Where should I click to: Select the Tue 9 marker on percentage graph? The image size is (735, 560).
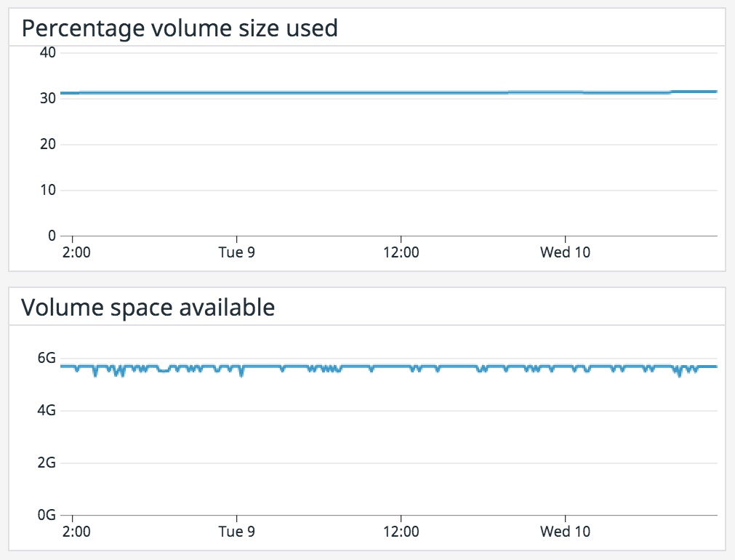(237, 252)
